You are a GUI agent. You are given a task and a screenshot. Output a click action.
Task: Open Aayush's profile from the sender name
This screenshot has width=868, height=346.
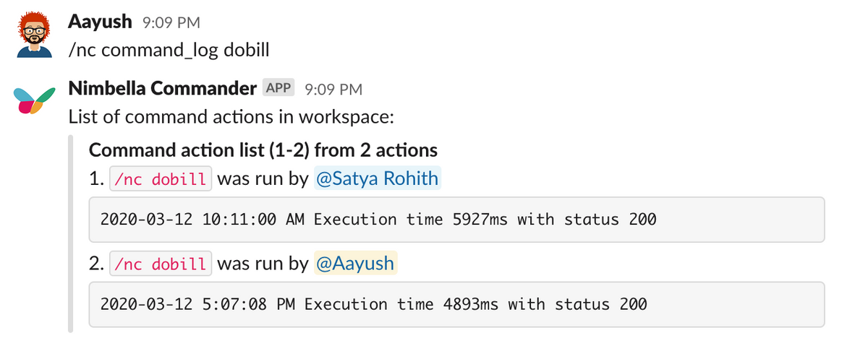pyautogui.click(x=100, y=22)
